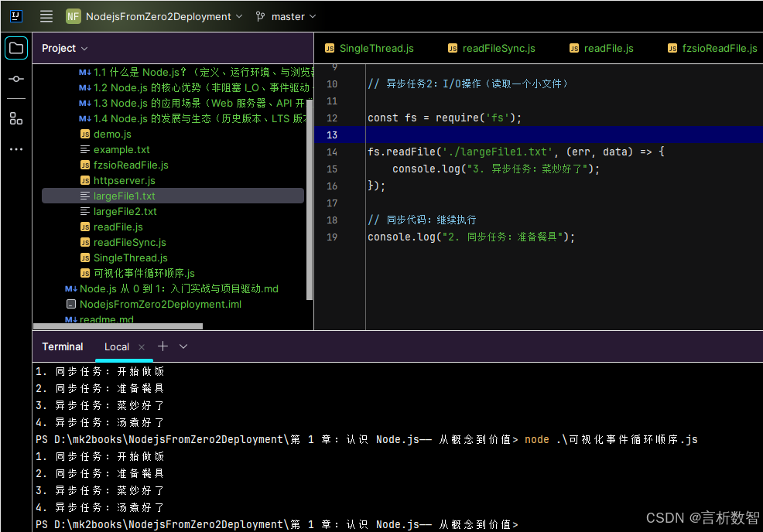This screenshot has width=763, height=532.
Task: Open Node.js 从 0 到 1 markdown file
Action: pos(179,289)
